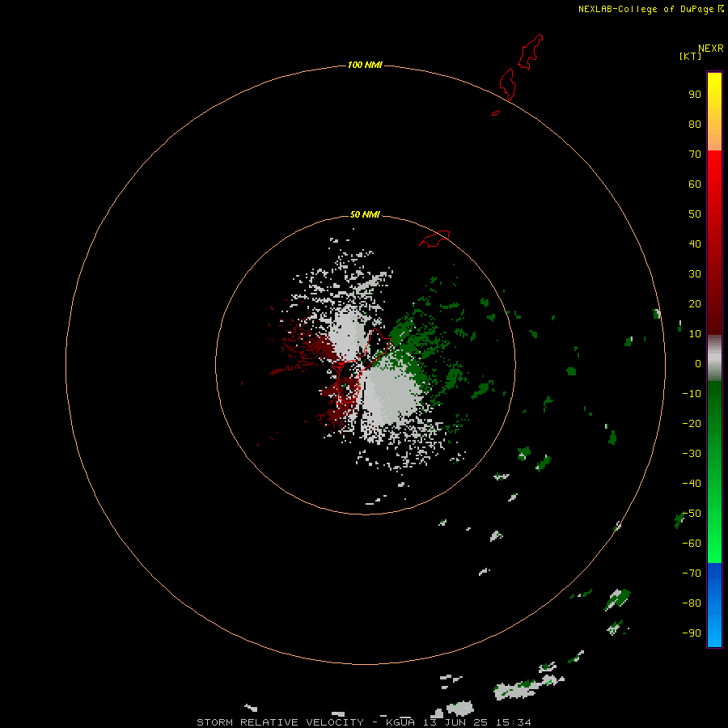This screenshot has height=728, width=728.
Task: Click the positive 20 knot scale label
Action: tap(695, 303)
